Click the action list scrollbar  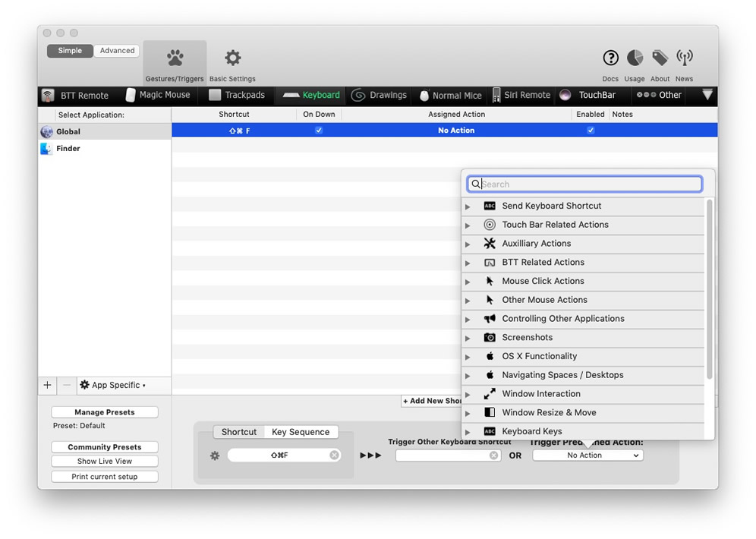click(x=709, y=289)
